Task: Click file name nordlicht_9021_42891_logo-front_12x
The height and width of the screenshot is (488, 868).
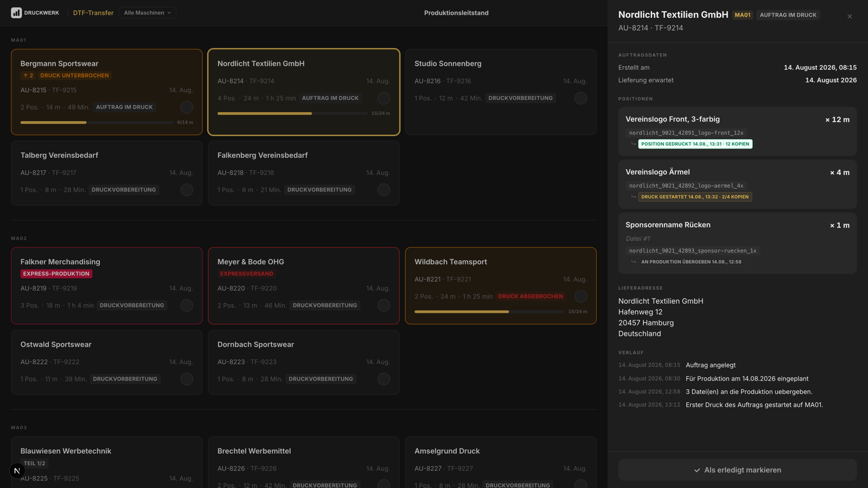Action: [686, 133]
